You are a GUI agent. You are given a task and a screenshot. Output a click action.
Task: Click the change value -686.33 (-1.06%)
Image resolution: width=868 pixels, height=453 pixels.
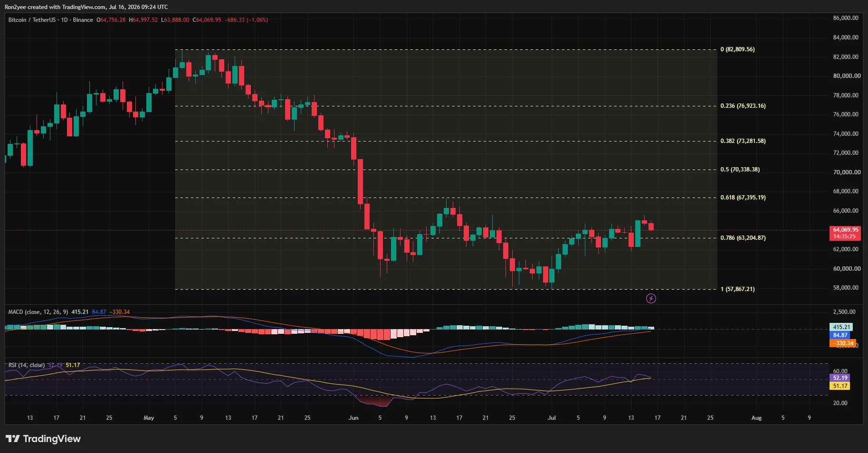click(247, 20)
